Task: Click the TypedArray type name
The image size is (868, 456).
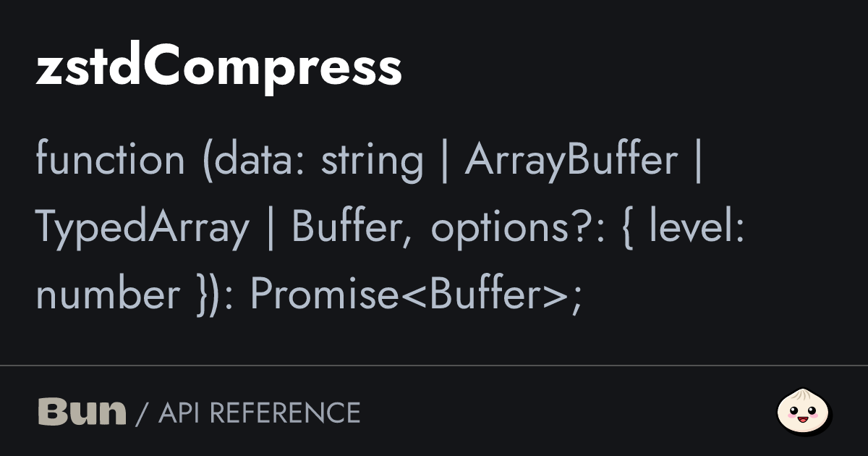Action: (x=142, y=228)
